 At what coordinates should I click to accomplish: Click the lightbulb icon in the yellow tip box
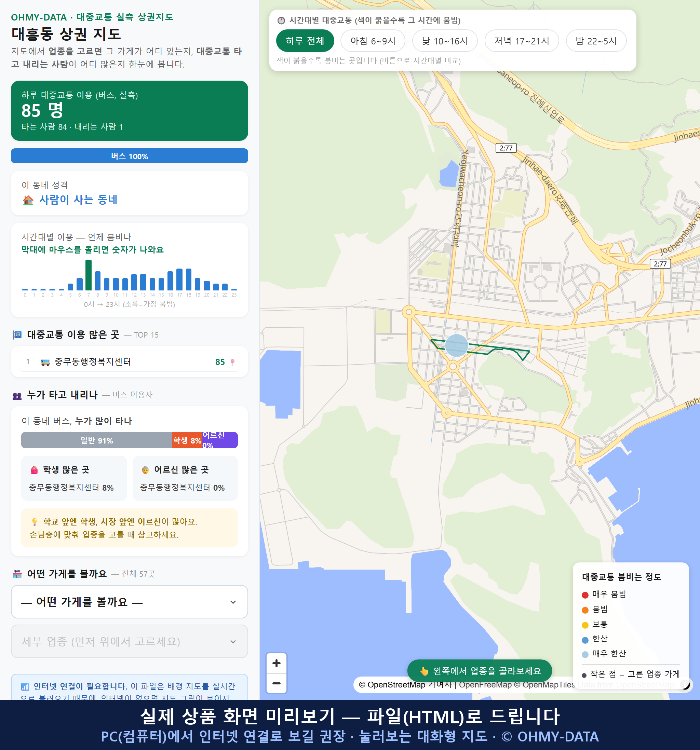tap(34, 522)
